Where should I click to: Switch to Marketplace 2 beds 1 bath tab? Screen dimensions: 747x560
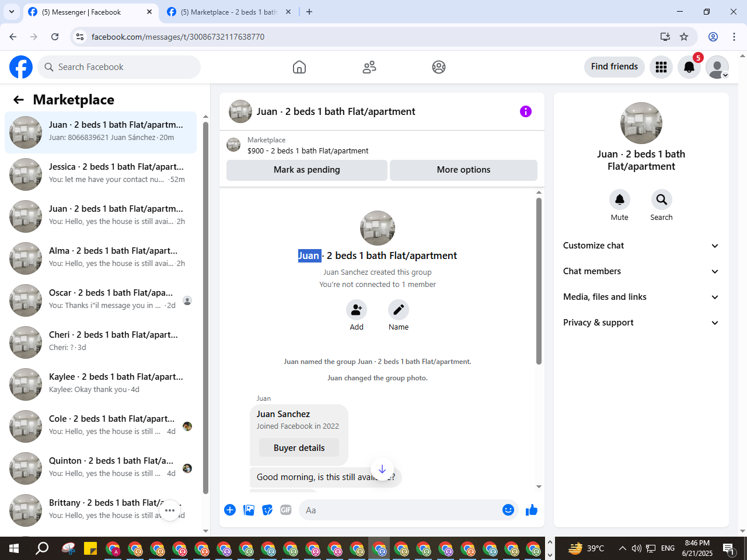point(229,12)
